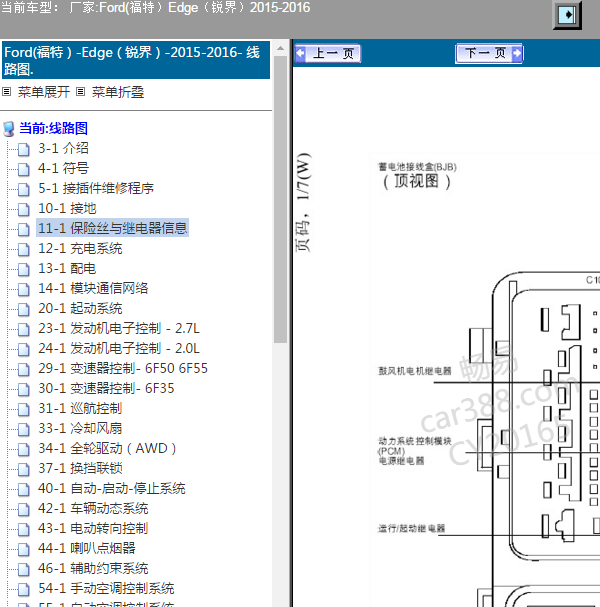Open 43-1 电动转向控制 section
Screen dimensions: 600x607
(93, 528)
